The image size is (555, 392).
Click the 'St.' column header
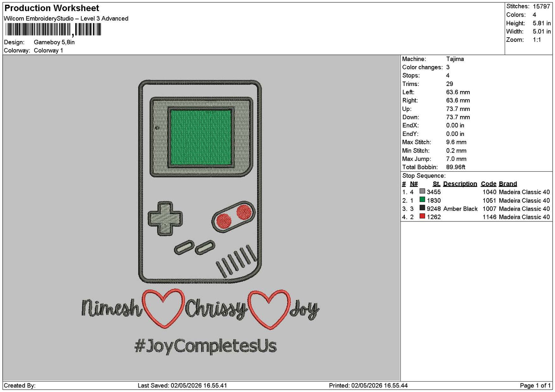[436, 184]
